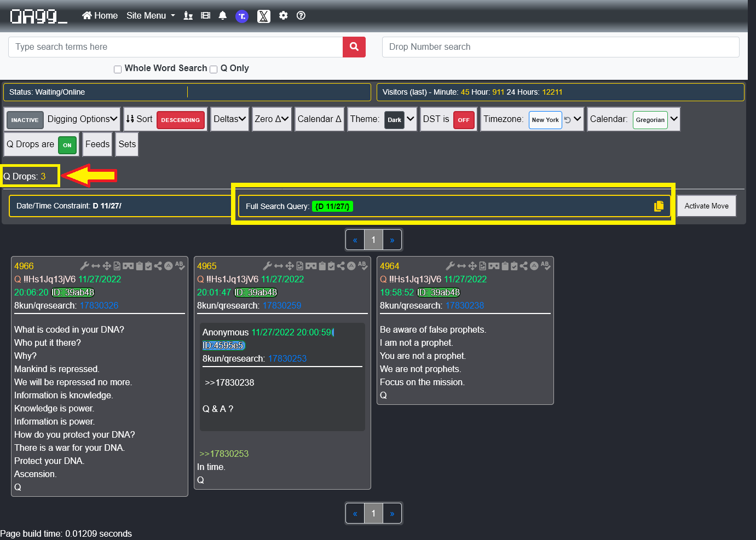The image size is (756, 540).
Task: Click the red search magnifier button
Action: pos(354,47)
